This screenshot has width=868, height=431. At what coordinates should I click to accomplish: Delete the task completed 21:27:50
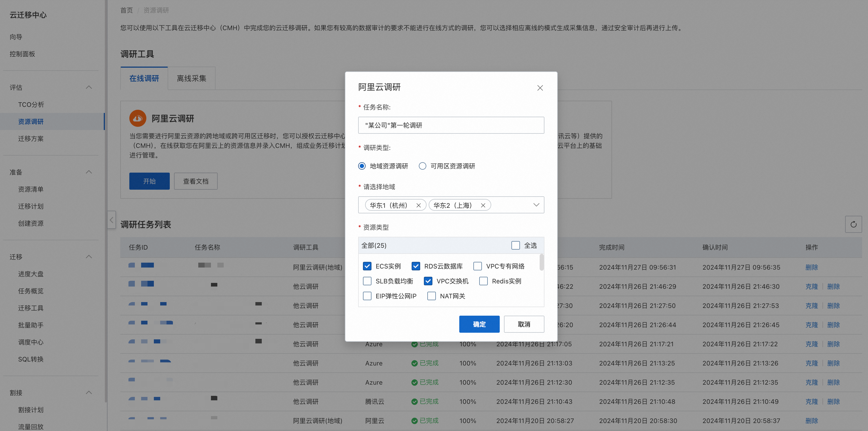pyautogui.click(x=833, y=306)
